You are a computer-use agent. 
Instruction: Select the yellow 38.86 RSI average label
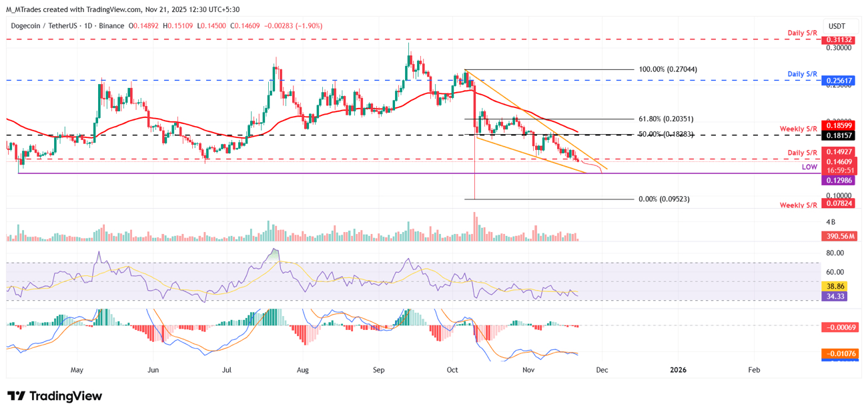(x=835, y=285)
